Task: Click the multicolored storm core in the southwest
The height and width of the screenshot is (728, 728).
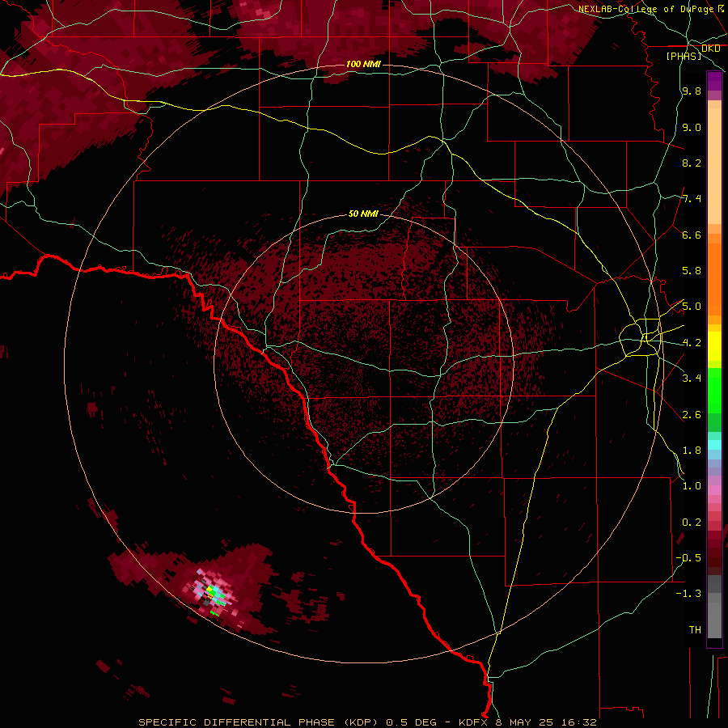Action: pos(214,595)
